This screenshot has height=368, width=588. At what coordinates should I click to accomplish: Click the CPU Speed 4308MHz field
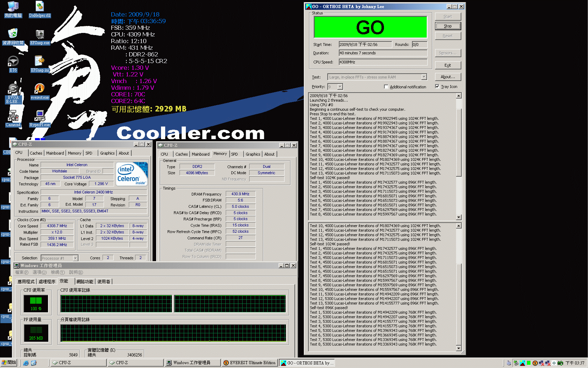click(x=383, y=62)
